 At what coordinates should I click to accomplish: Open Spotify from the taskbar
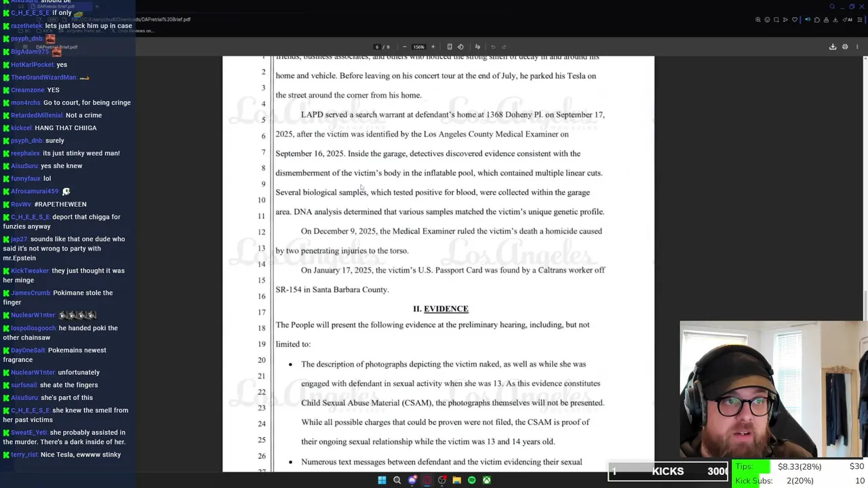tap(471, 480)
